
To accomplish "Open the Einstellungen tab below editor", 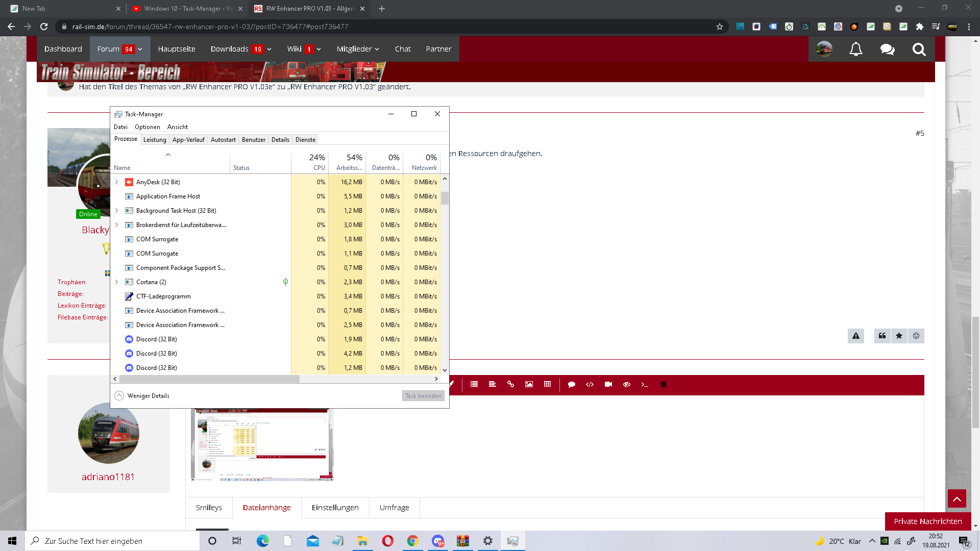I will (335, 508).
